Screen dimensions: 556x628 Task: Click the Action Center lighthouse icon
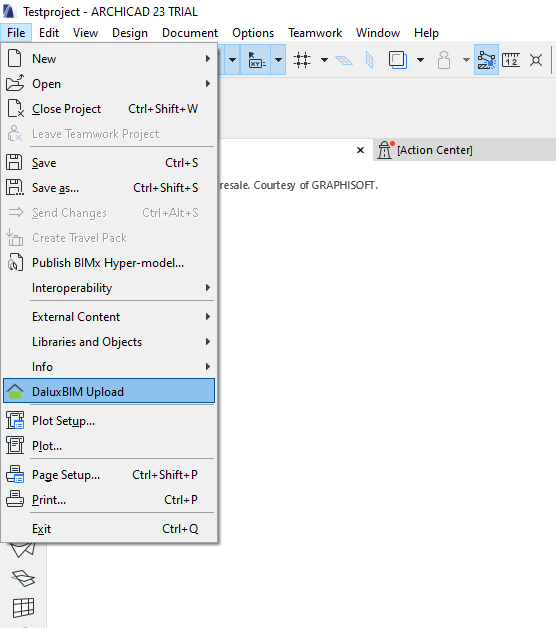(385, 150)
